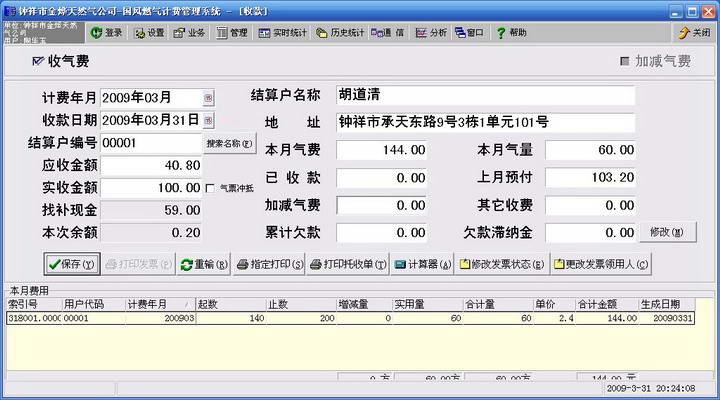Open 历史统计 history statistics
This screenshot has width=720, height=400.
coord(340,33)
